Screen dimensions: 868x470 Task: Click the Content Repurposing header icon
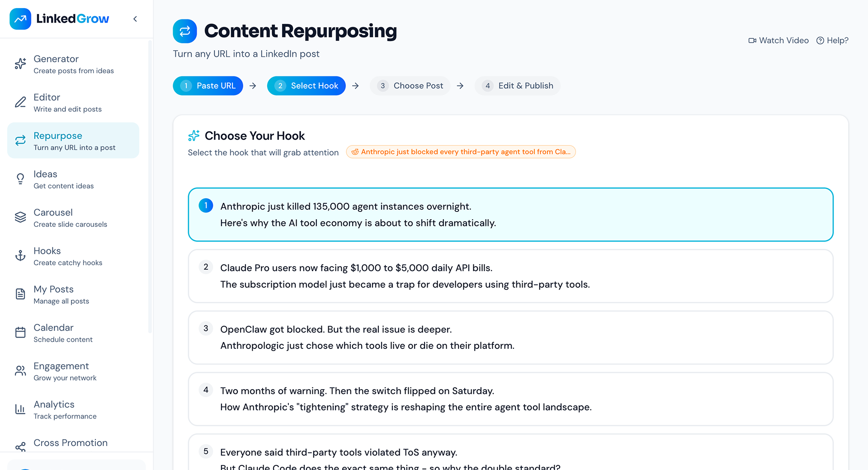pyautogui.click(x=185, y=31)
